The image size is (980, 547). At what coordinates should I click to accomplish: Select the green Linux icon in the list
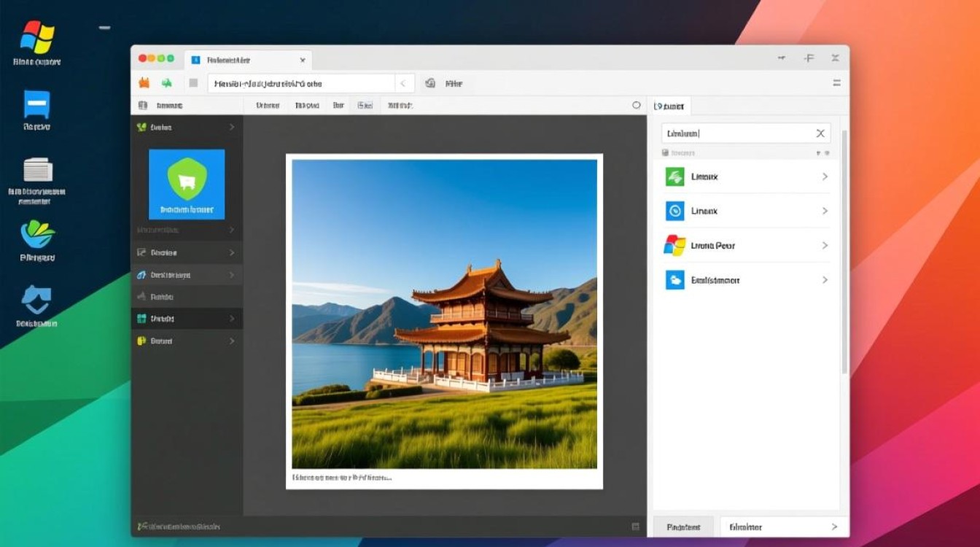pos(674,176)
